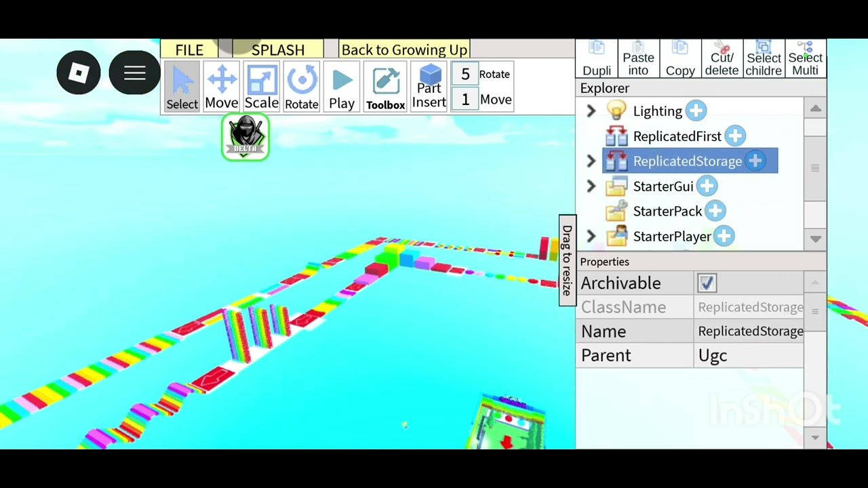Toggle the Archivable checkbox
Screen dimensions: 868x488
707,283
